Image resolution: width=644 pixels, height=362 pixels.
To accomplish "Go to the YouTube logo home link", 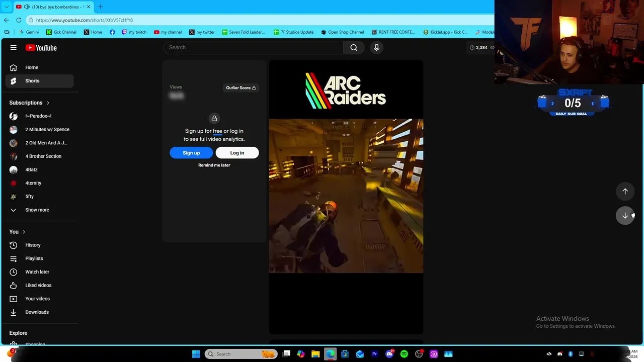I will click(x=41, y=48).
